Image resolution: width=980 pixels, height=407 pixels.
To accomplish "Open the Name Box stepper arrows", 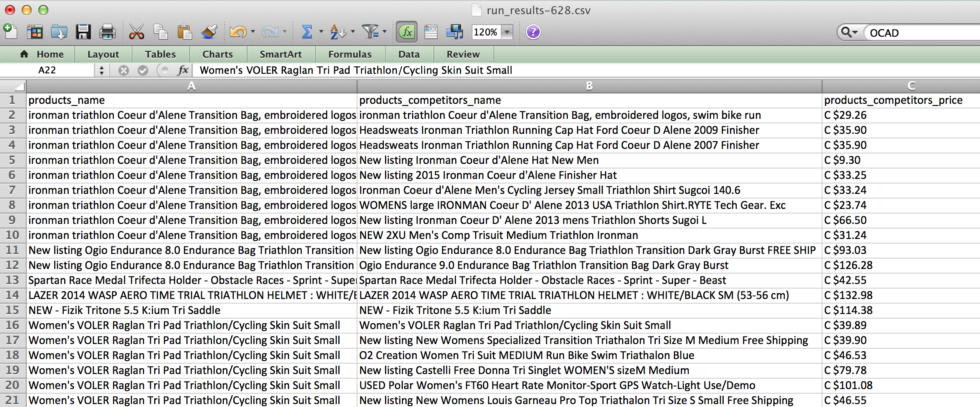I will click(x=102, y=70).
